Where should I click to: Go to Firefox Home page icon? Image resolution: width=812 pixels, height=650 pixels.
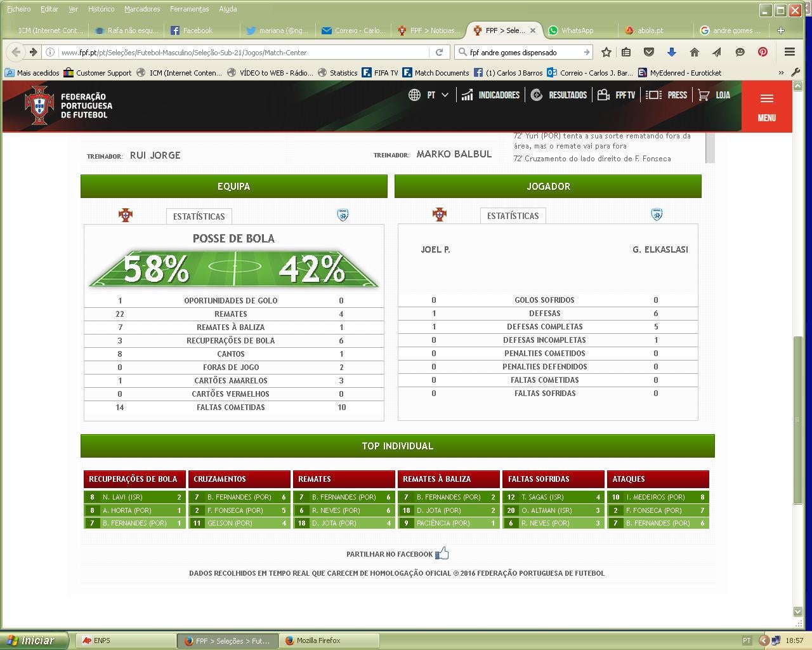[x=694, y=52]
